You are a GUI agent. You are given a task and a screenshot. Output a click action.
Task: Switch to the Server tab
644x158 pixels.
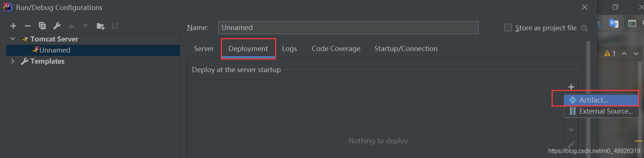[x=204, y=49]
